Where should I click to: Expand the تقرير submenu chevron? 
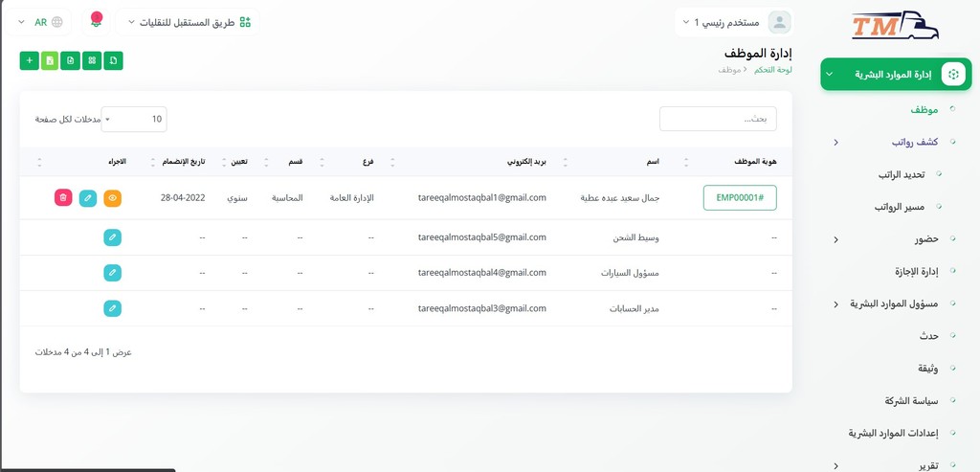pyautogui.click(x=835, y=465)
